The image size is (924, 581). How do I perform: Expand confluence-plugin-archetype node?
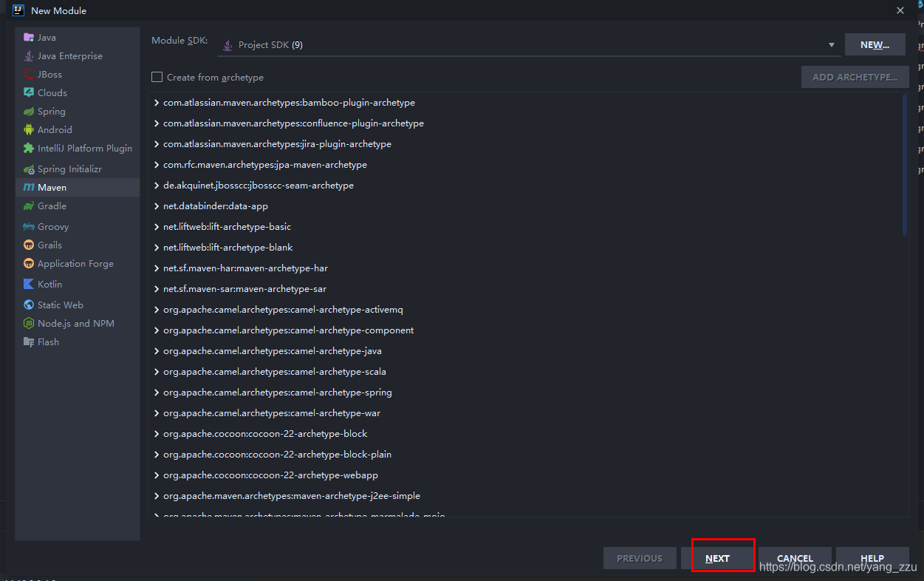157,123
